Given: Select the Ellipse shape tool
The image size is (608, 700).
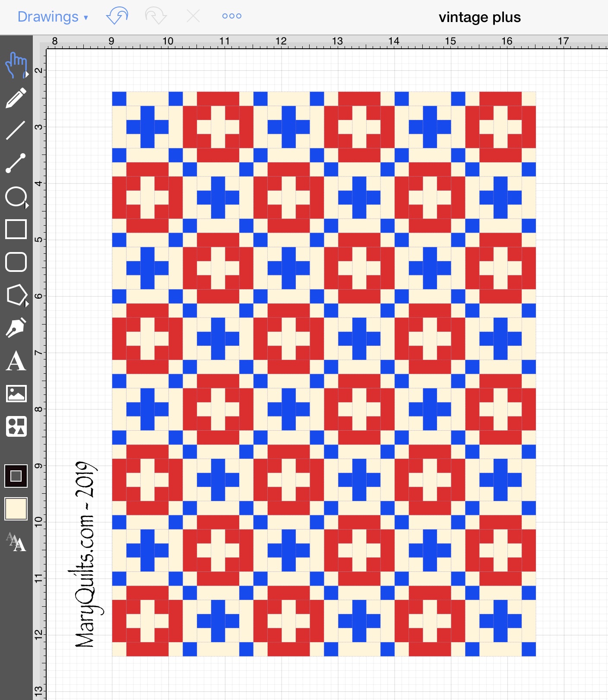Looking at the screenshot, I should 16,196.
